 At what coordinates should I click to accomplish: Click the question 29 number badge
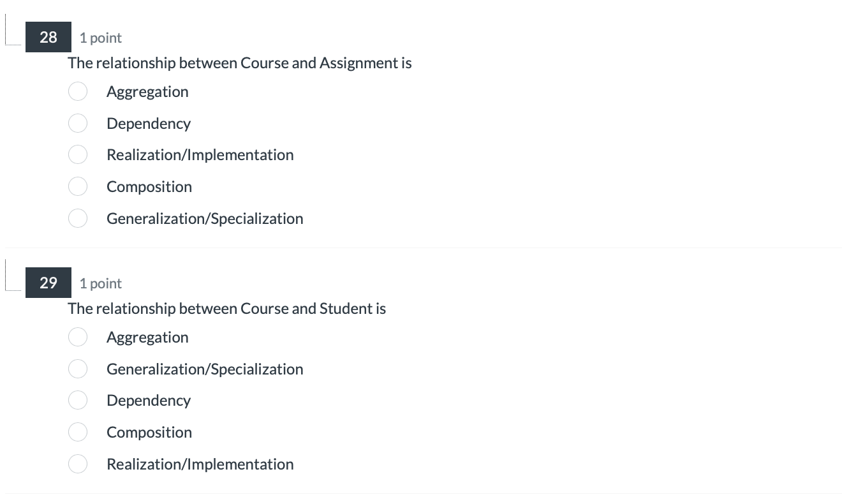[x=48, y=283]
